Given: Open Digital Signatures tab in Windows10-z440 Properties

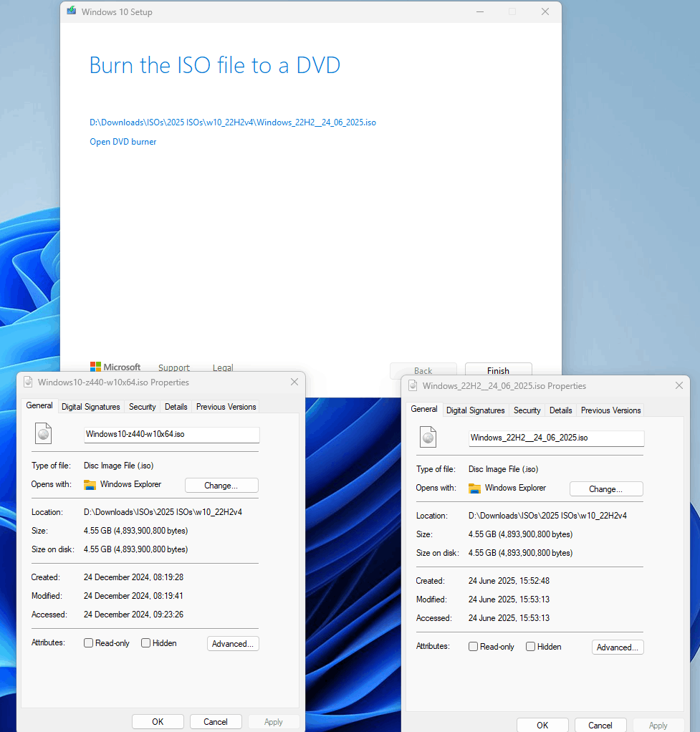Looking at the screenshot, I should click(x=90, y=407).
